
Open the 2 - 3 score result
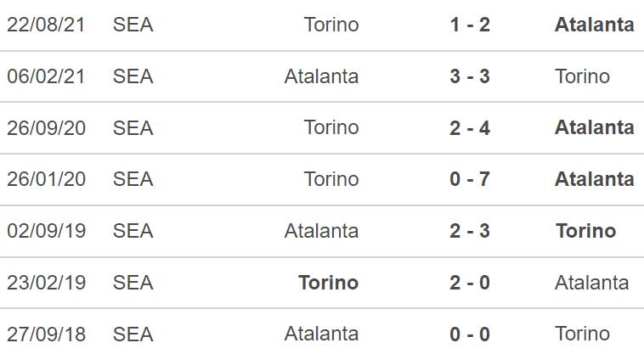tap(470, 231)
